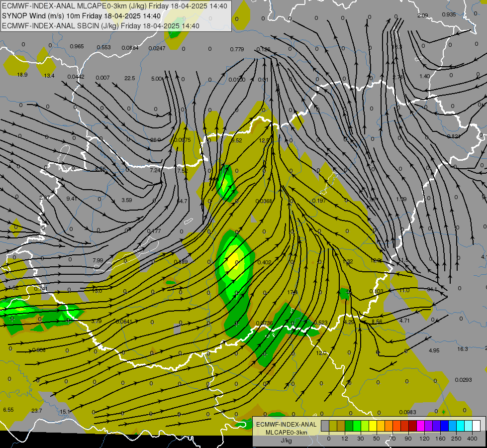Click the legend scale value 250
The image size is (487, 448).
coord(456,439)
